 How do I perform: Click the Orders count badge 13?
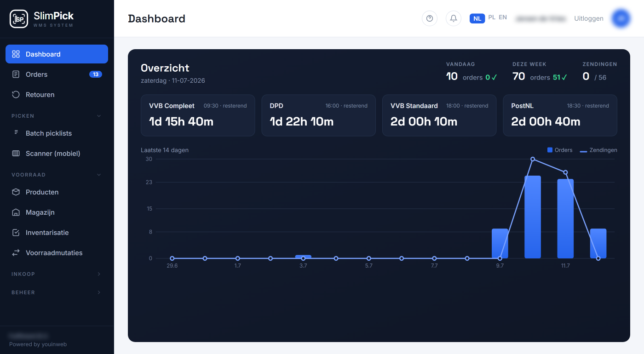(x=96, y=74)
